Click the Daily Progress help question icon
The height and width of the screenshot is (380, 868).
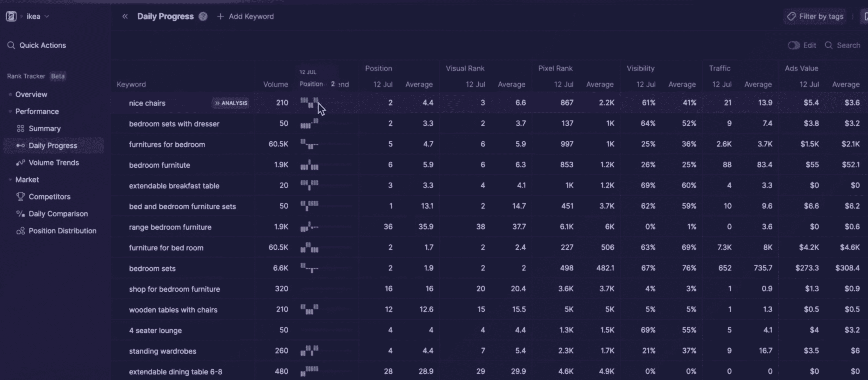(203, 16)
